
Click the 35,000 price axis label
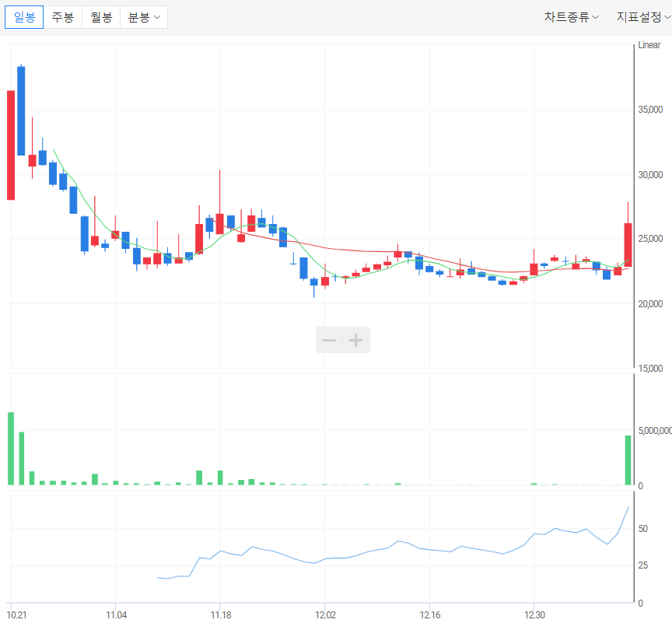pyautogui.click(x=650, y=110)
